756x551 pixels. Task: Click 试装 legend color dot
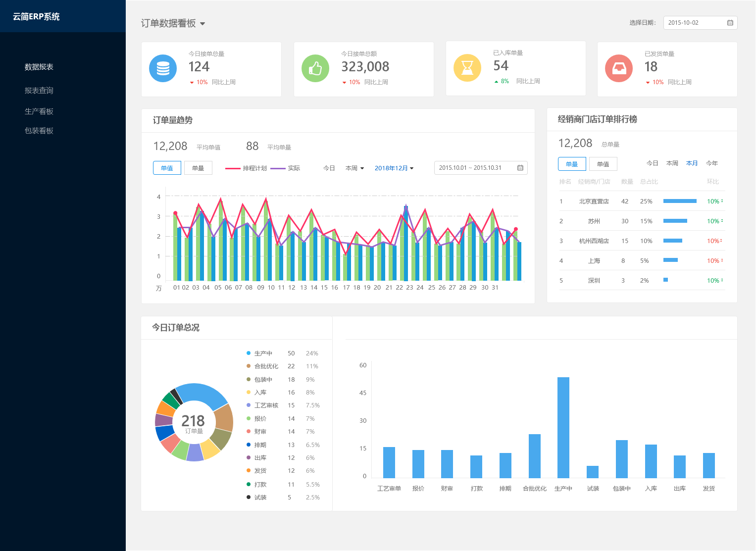(x=249, y=497)
